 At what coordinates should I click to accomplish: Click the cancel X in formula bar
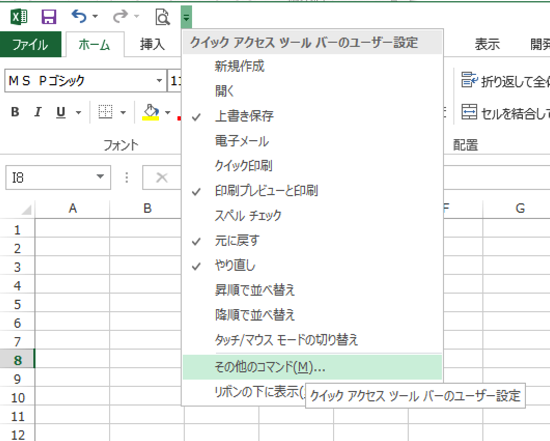click(x=162, y=178)
